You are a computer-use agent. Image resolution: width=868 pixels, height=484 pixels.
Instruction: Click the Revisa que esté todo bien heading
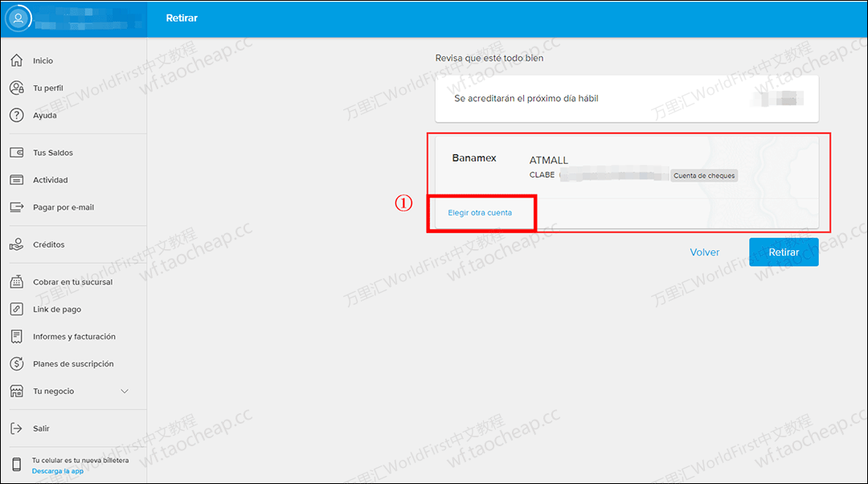coord(489,58)
